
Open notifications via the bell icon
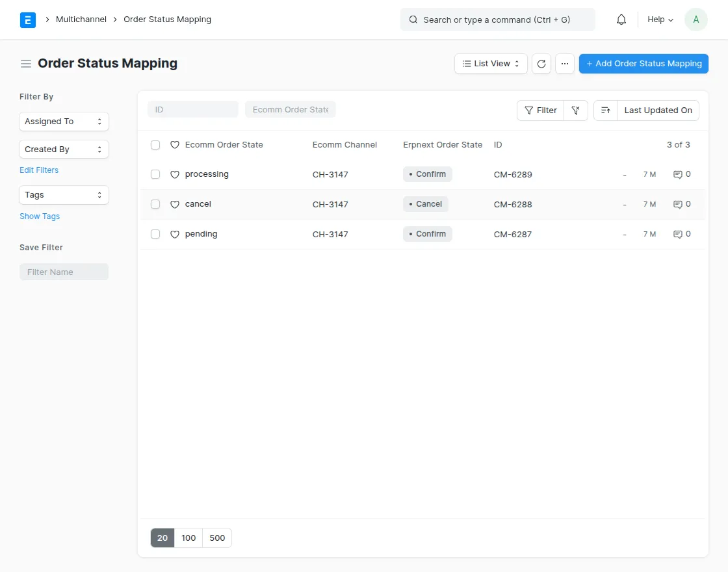(x=621, y=19)
